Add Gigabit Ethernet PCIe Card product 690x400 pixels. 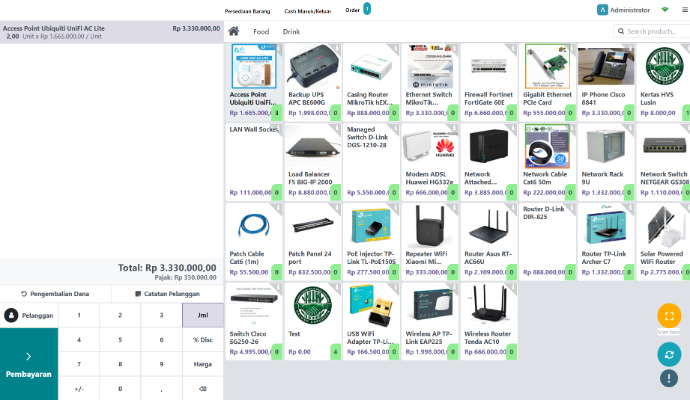tap(547, 81)
